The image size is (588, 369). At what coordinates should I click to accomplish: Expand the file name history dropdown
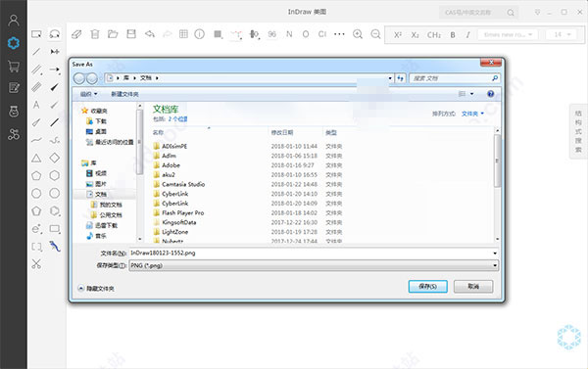click(x=495, y=254)
